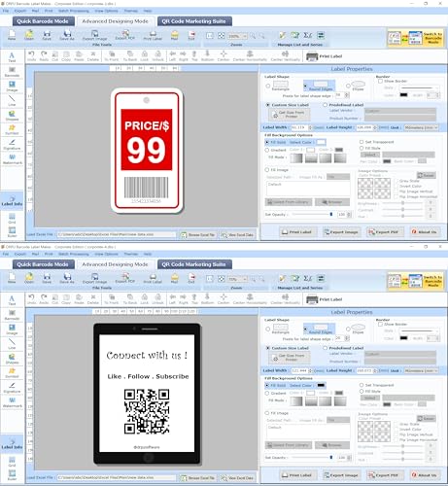Click Print Label toolbar icon in bottom window
Image resolution: width=448 pixels, height=486 pixels.
click(x=153, y=278)
